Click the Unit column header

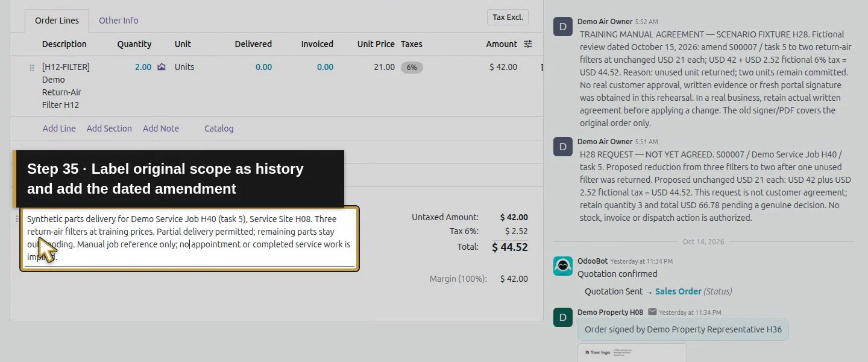click(x=183, y=44)
